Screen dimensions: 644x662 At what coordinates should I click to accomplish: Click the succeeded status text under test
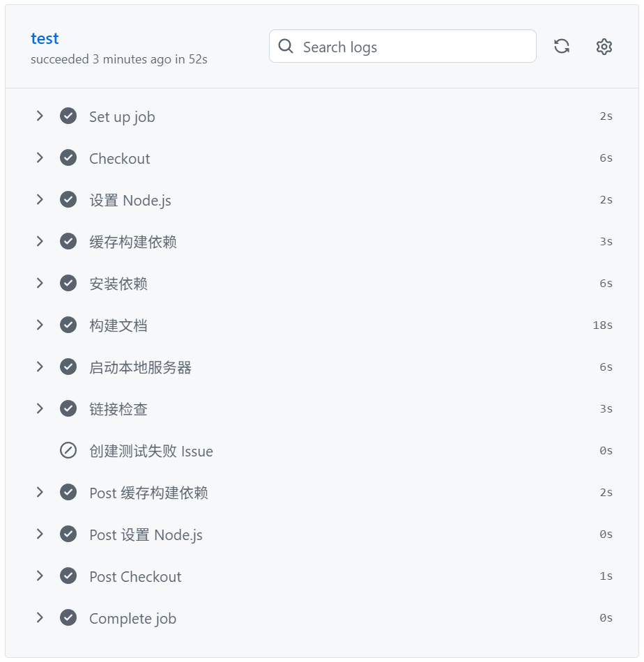click(x=118, y=59)
